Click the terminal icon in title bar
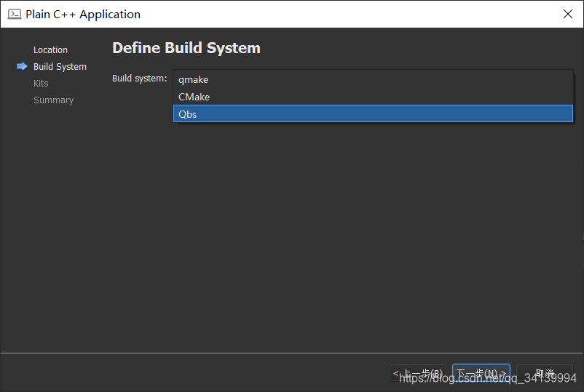This screenshot has height=392, width=584. 15,14
